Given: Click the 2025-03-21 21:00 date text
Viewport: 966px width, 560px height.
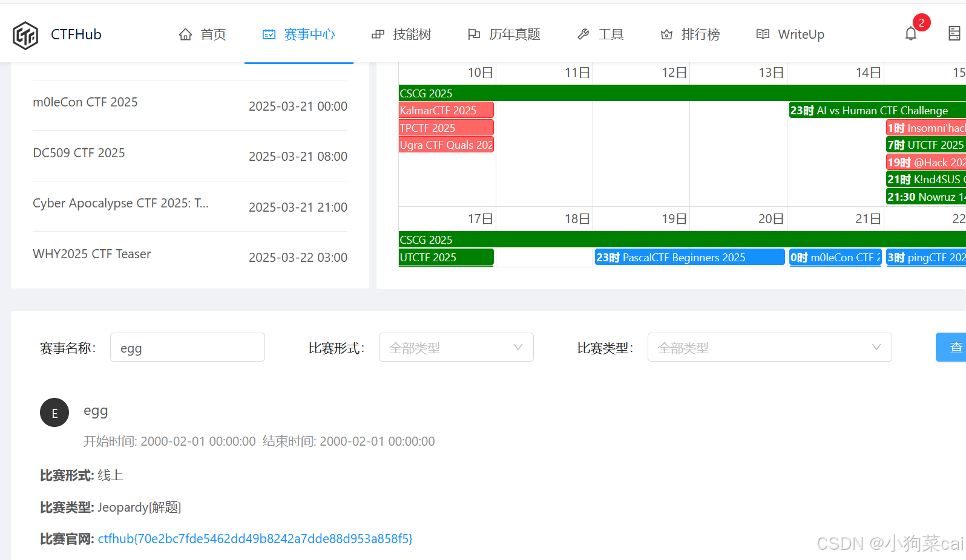Looking at the screenshot, I should point(298,207).
